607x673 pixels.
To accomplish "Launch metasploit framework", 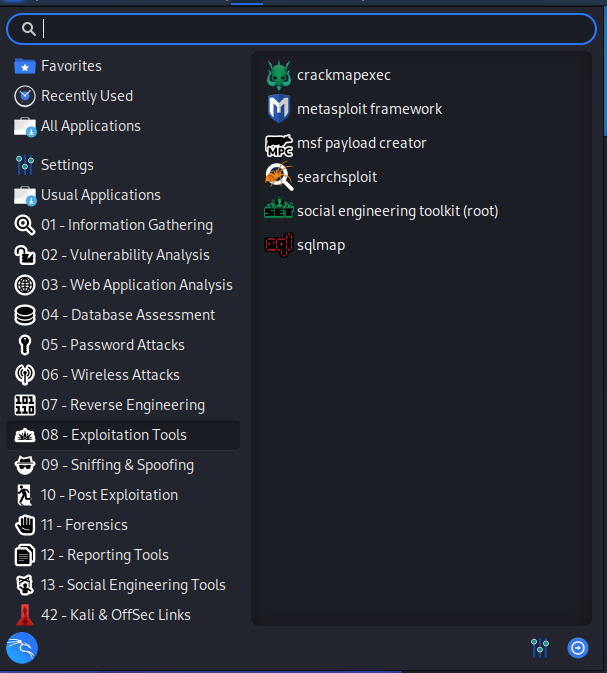I will (x=421, y=109).
